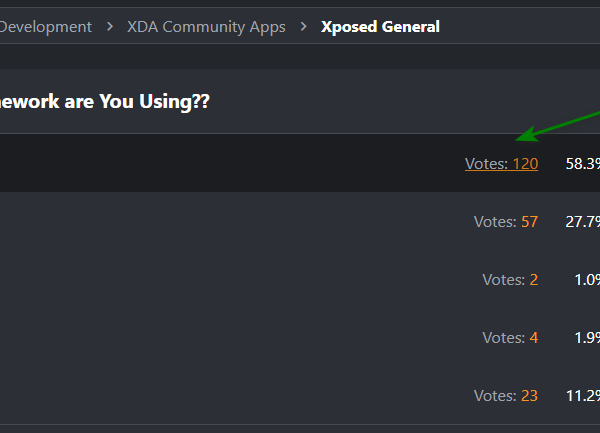Click the poll question title text
The height and width of the screenshot is (433, 600).
pos(104,102)
